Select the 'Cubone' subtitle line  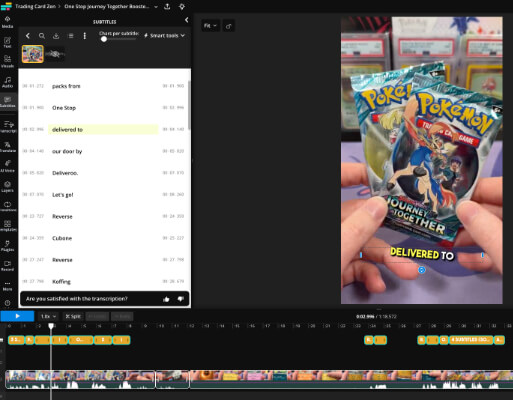pyautogui.click(x=103, y=238)
